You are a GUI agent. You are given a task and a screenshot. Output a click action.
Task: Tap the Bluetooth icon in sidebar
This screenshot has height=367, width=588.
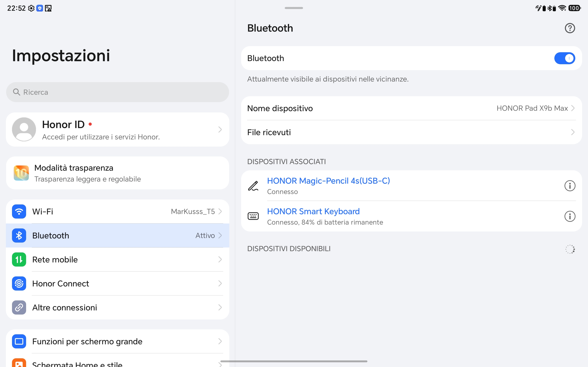(19, 235)
